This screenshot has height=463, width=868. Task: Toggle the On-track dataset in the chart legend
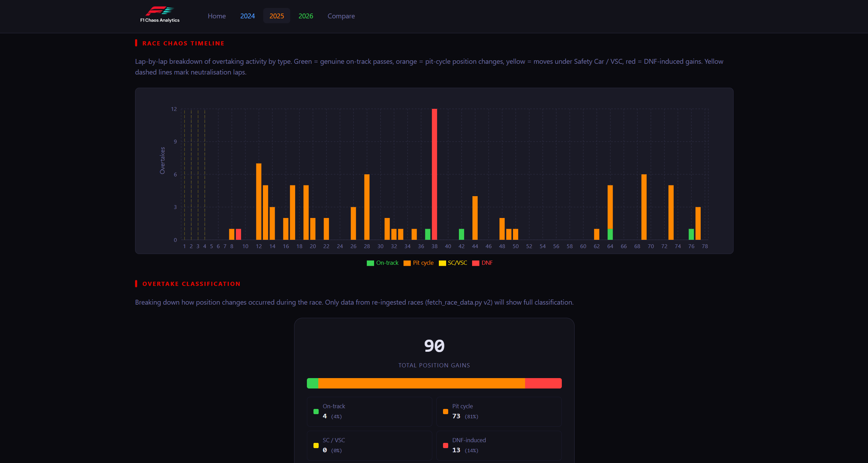[382, 263]
